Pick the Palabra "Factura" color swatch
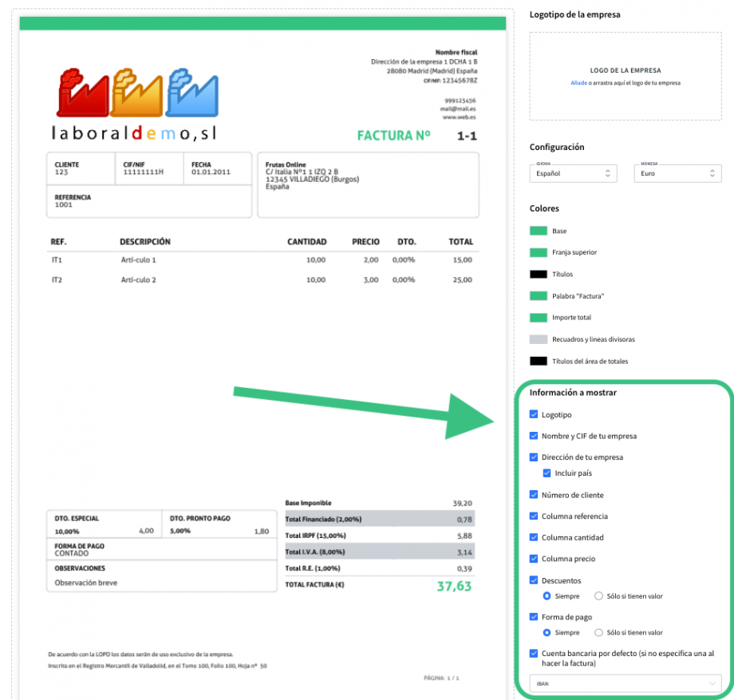This screenshot has height=700, width=734. [x=539, y=296]
